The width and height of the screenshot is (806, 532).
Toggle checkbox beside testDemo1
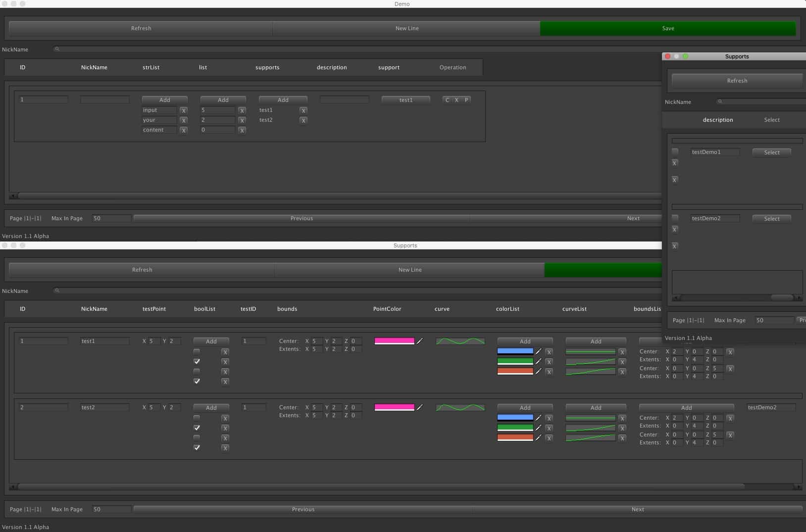(675, 151)
